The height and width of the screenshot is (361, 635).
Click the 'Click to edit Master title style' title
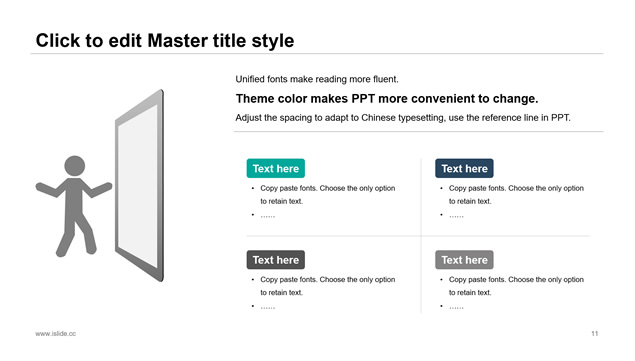click(x=165, y=41)
